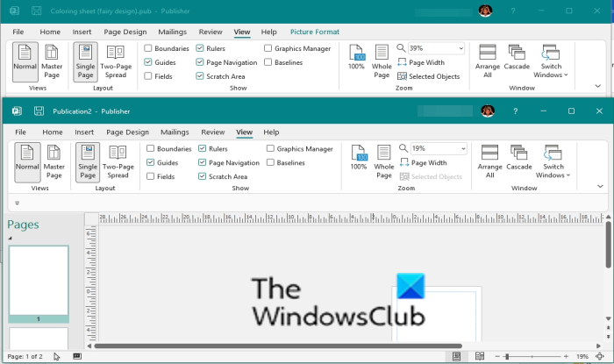The image size is (614, 364).
Task: Click Cascade in Coloring sheet window
Action: 517,57
